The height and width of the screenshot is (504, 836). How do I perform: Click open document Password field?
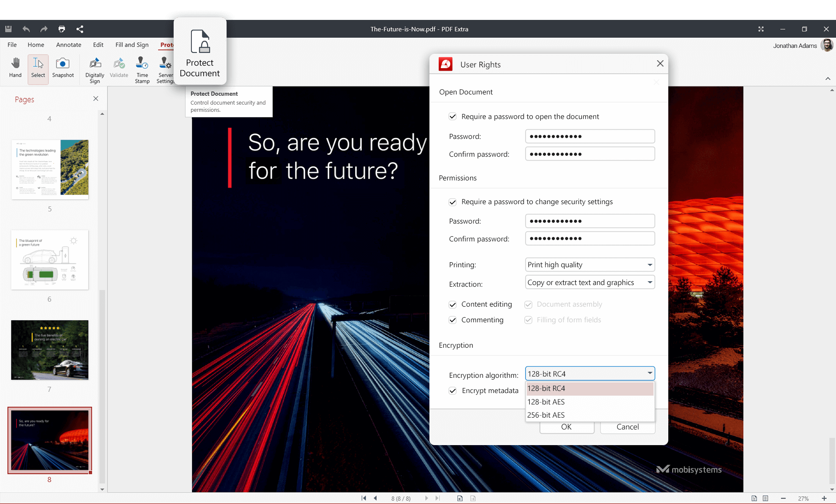[x=590, y=136]
